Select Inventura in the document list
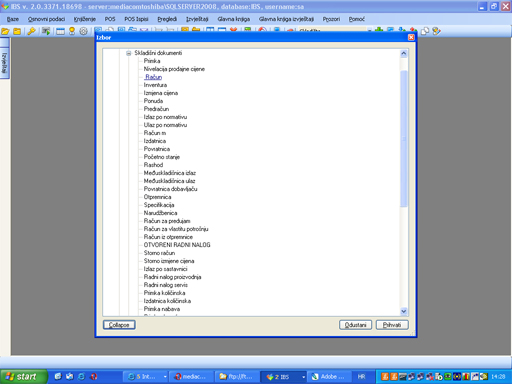 155,85
